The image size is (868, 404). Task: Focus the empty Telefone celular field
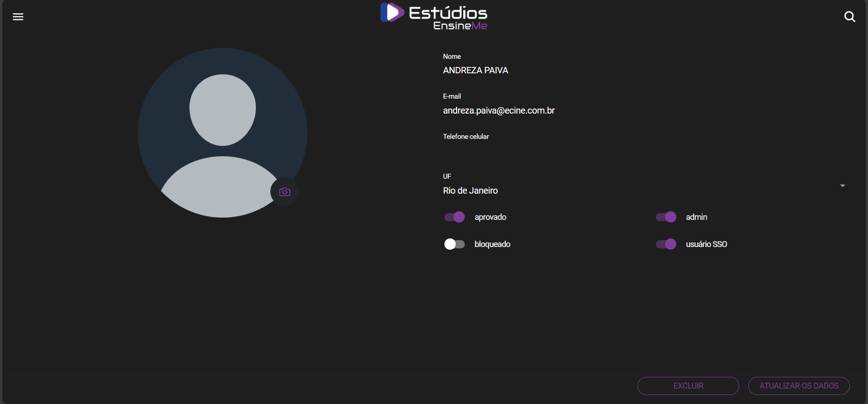633,151
